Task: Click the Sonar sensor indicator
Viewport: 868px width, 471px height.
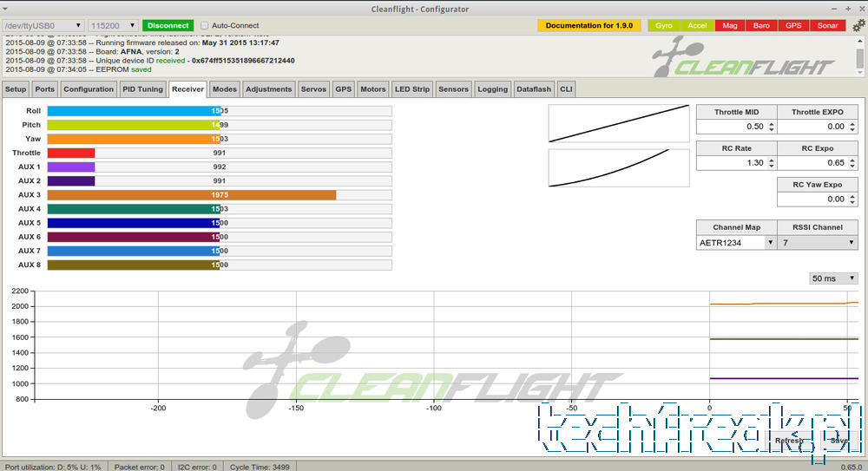Action: click(827, 25)
